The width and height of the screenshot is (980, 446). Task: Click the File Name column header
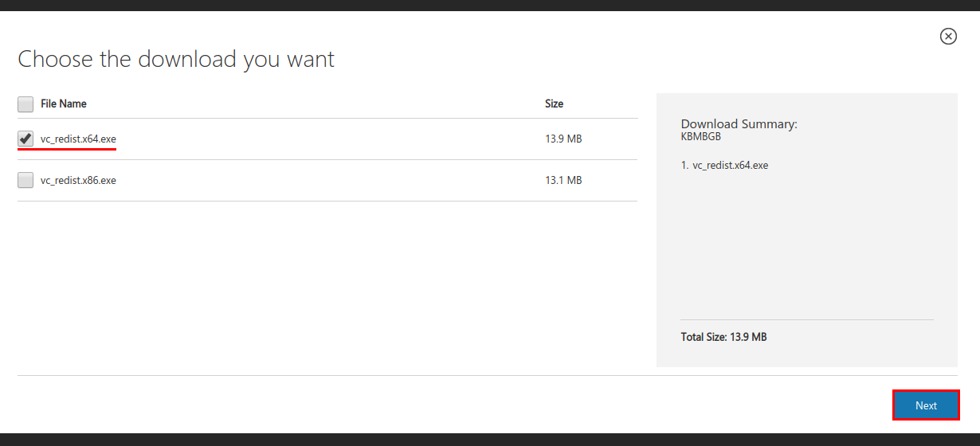click(x=64, y=104)
